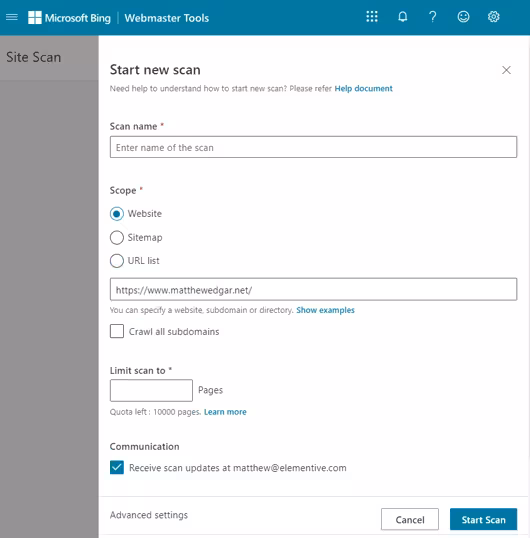Click the Microsoft Bing logo
This screenshot has width=530, height=538.
69,17
